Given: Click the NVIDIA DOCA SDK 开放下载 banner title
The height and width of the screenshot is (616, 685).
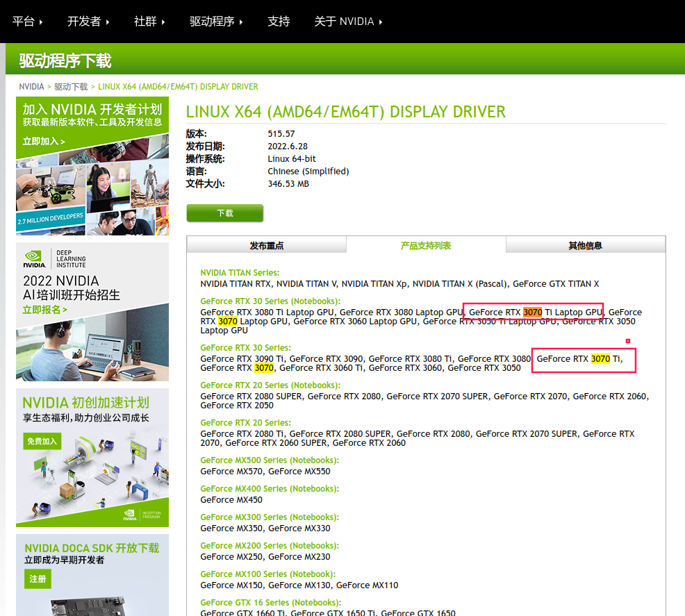Looking at the screenshot, I should tap(92, 548).
